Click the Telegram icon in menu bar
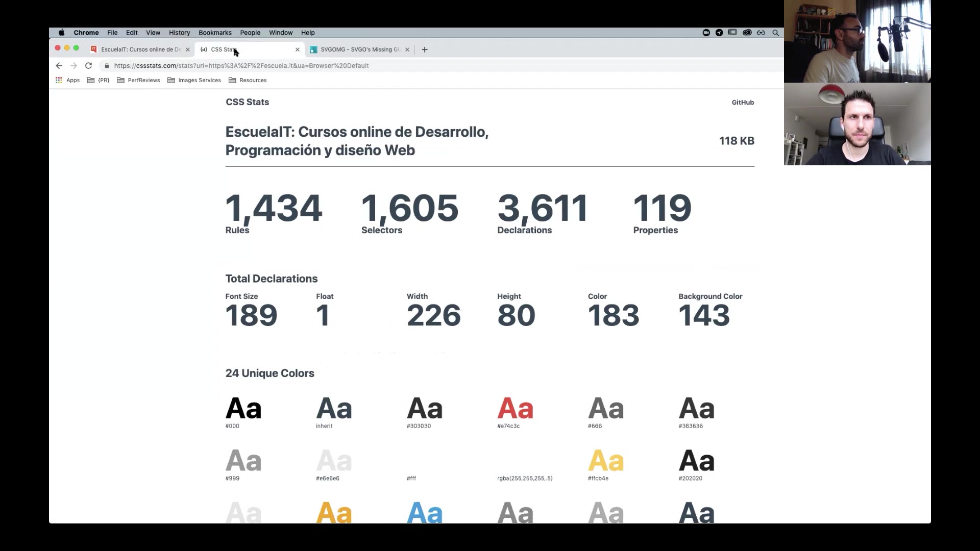 719,33
